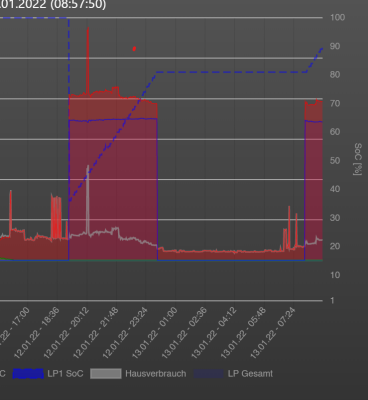Click the 12.01.22 - 23:24 time label
Screen dimensions: 368x400
(x=125, y=333)
